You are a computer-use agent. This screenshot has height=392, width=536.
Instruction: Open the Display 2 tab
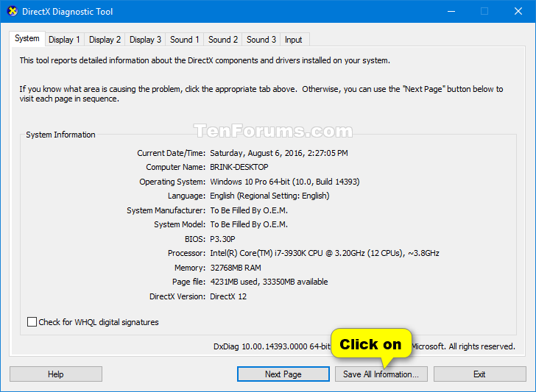[105, 40]
